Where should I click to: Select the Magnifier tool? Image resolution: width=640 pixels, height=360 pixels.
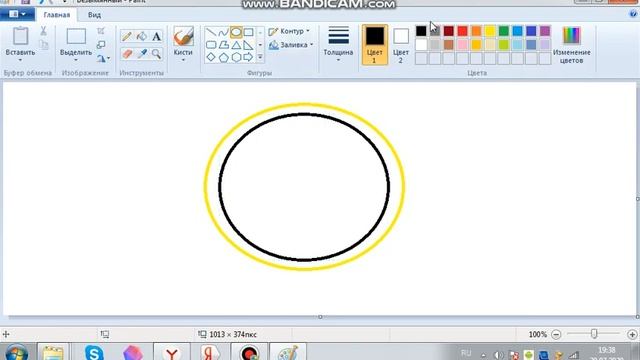pyautogui.click(x=156, y=53)
